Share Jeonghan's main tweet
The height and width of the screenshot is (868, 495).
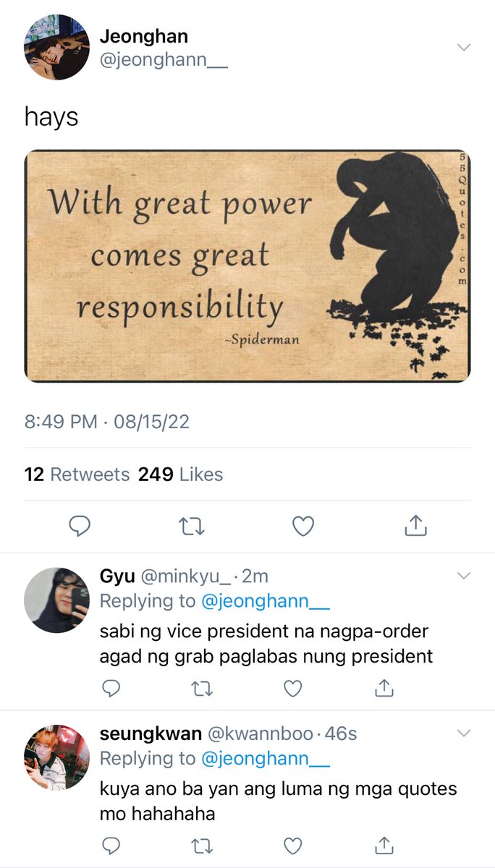click(415, 526)
